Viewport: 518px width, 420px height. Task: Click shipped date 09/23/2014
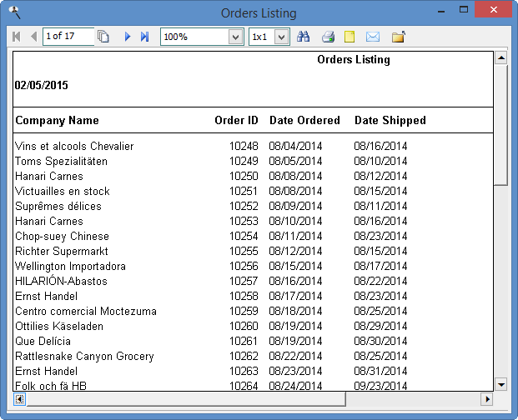tap(380, 386)
